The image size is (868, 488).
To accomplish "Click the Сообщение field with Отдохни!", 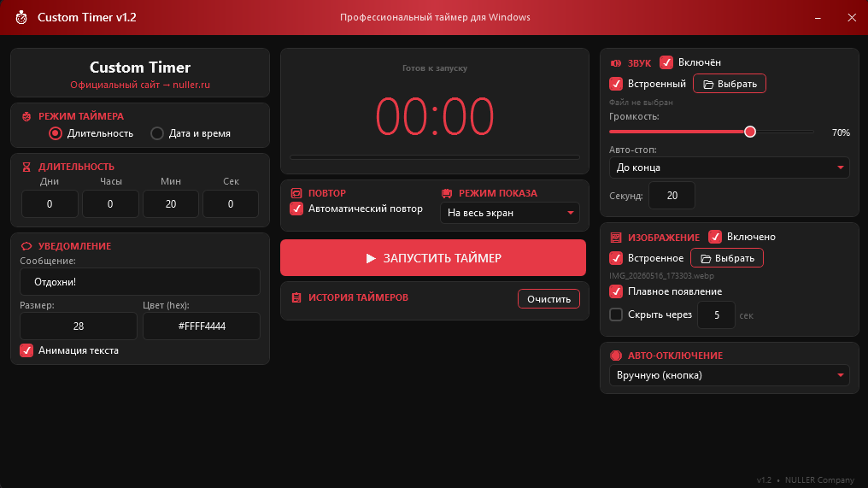I will click(x=140, y=282).
